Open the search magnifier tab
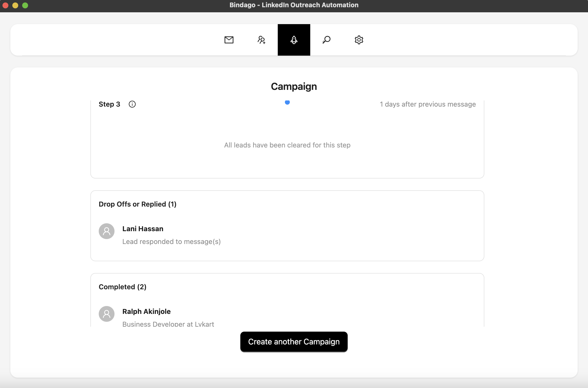The image size is (588, 388). [x=327, y=40]
